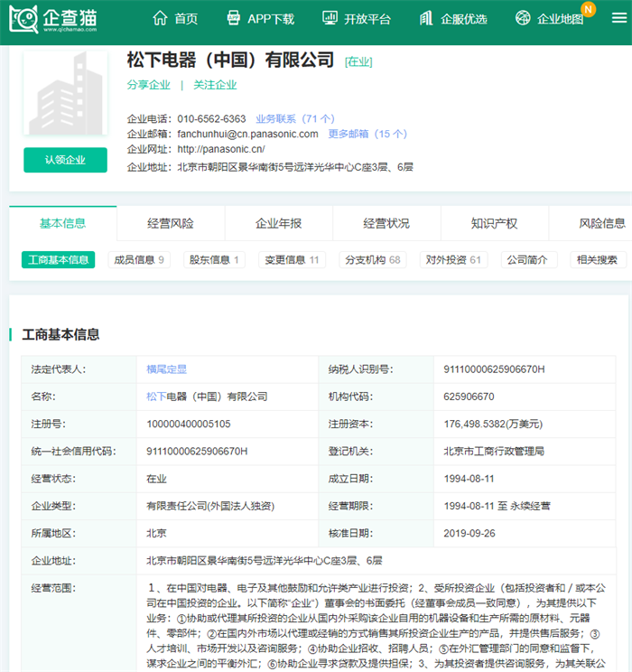Click registered capital 176,498.5382(万美元)
Screen dimensions: 632x672
[493, 424]
